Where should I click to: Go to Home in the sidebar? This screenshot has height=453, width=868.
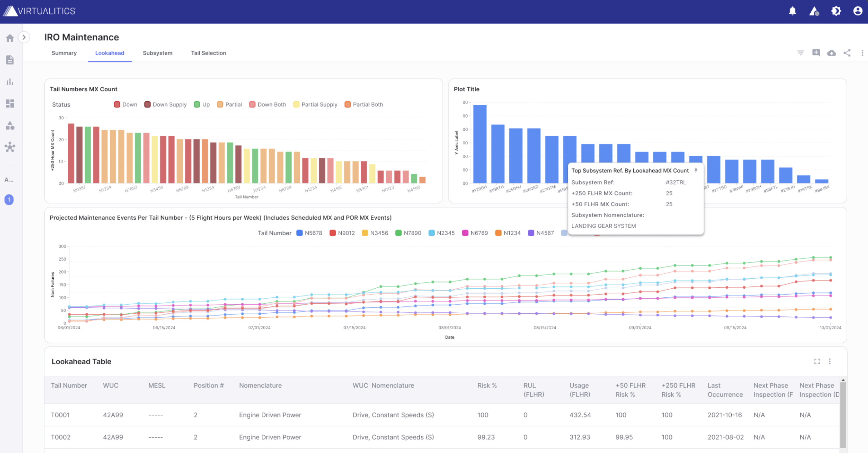click(x=10, y=38)
